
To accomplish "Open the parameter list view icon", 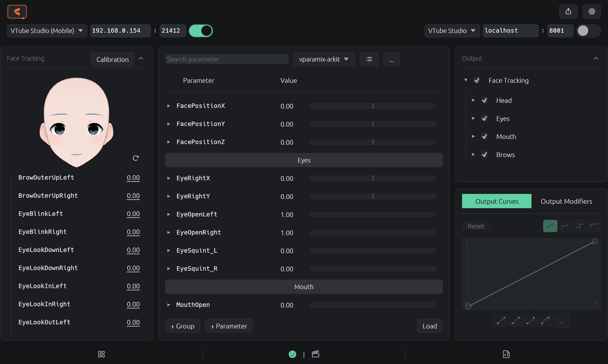I will (369, 59).
